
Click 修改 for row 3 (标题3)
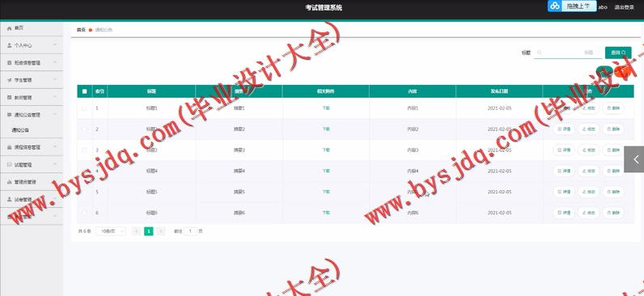point(588,150)
